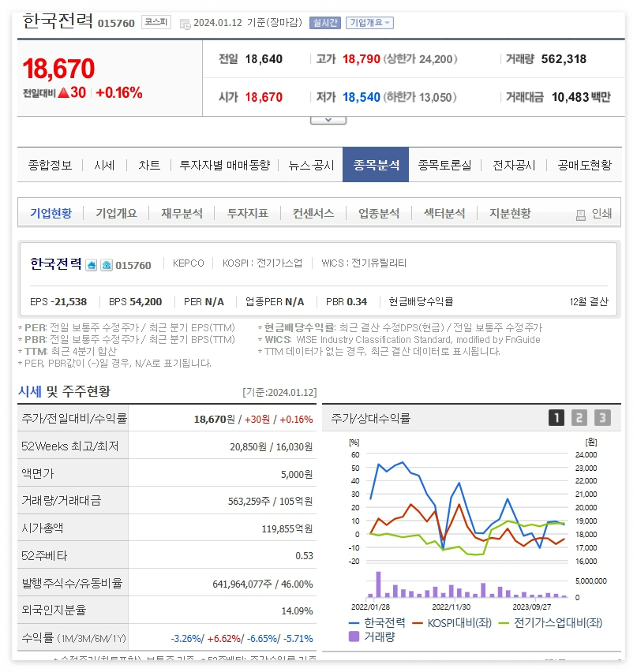Image resolution: width=637 pixels, height=672 pixels.
Task: Select the green 전기가스업대비 legend line
Action: [x=504, y=623]
